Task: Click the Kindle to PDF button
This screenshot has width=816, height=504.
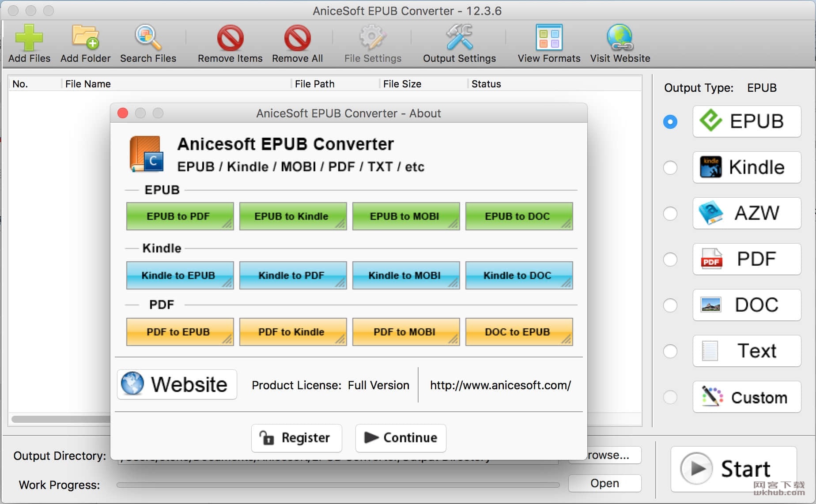Action: (x=293, y=275)
